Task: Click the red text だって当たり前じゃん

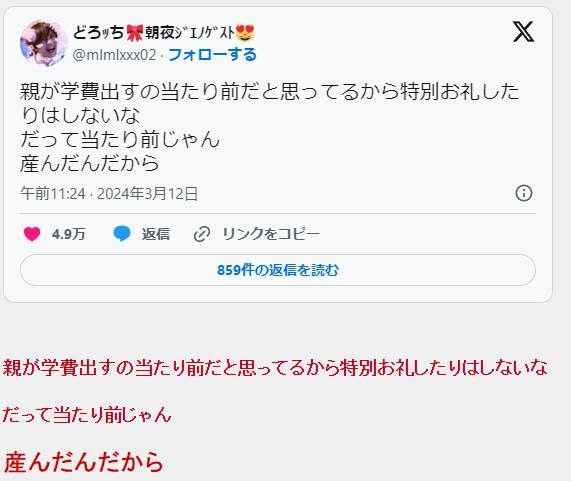Action: (x=87, y=415)
